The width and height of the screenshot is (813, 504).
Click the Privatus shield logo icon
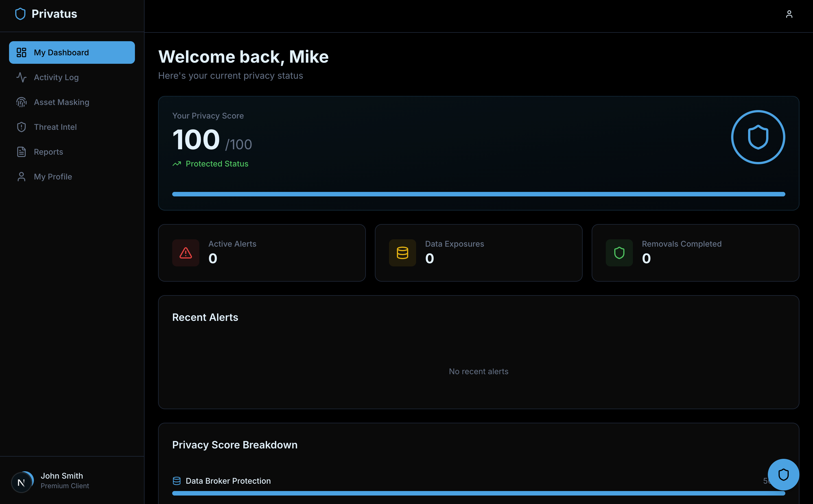tap(20, 14)
